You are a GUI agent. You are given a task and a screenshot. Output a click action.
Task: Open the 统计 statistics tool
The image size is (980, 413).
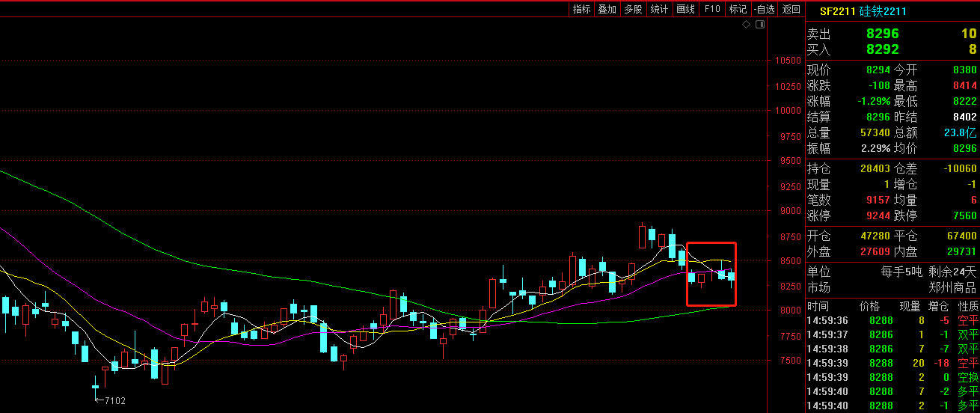point(659,9)
